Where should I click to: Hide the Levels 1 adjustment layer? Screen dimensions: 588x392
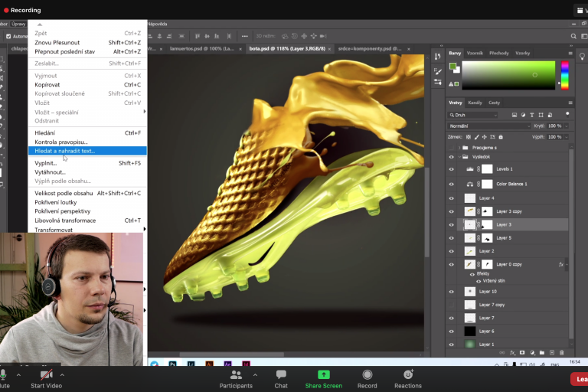click(x=451, y=169)
